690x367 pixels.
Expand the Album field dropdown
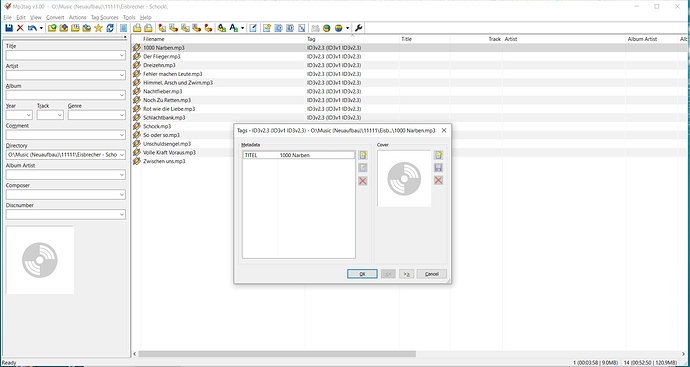[121, 95]
